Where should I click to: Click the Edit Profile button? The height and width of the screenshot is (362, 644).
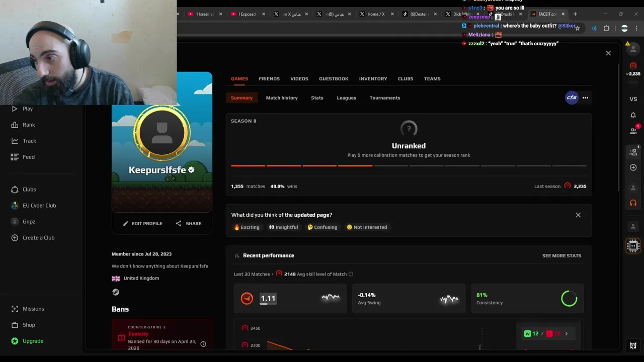click(142, 224)
